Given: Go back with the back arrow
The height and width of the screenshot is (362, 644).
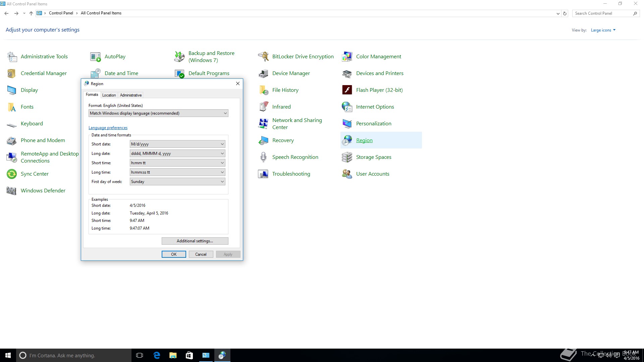Looking at the screenshot, I should 6,13.
